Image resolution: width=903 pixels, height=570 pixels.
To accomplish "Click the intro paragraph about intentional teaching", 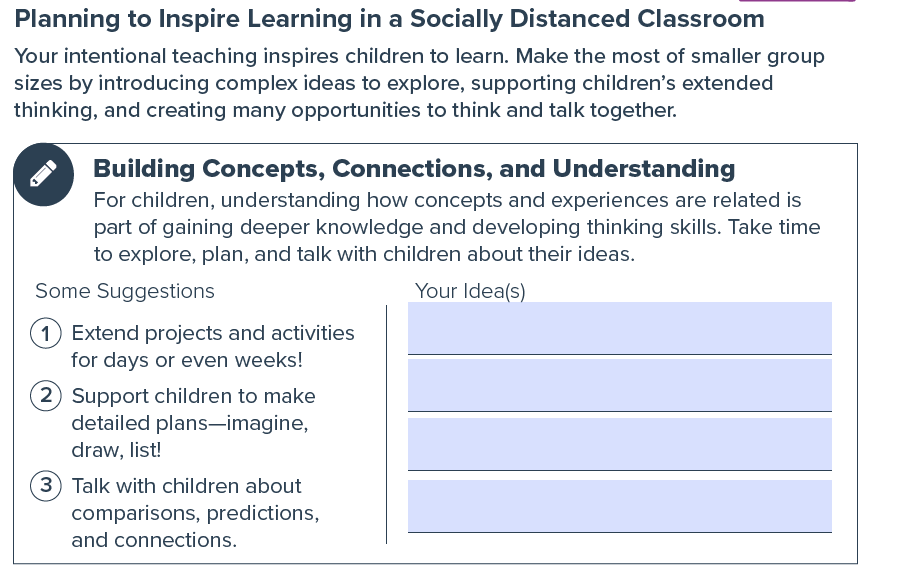I will point(419,83).
